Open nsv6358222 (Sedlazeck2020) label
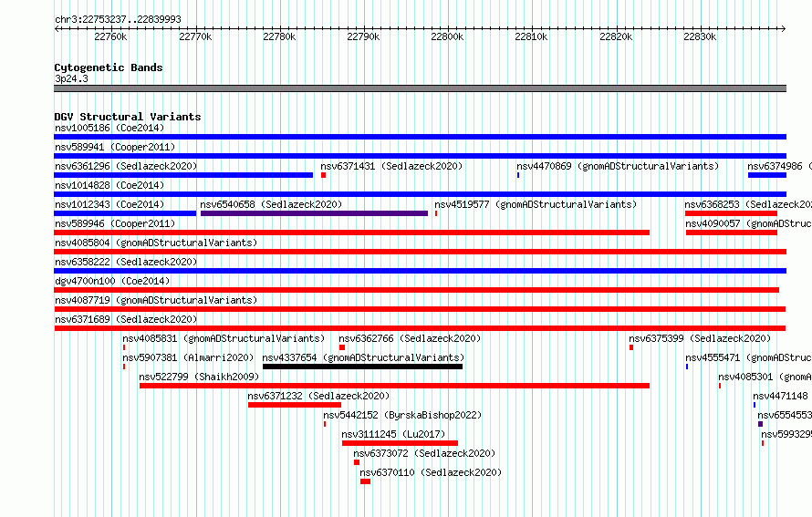The image size is (812, 517). pos(126,262)
